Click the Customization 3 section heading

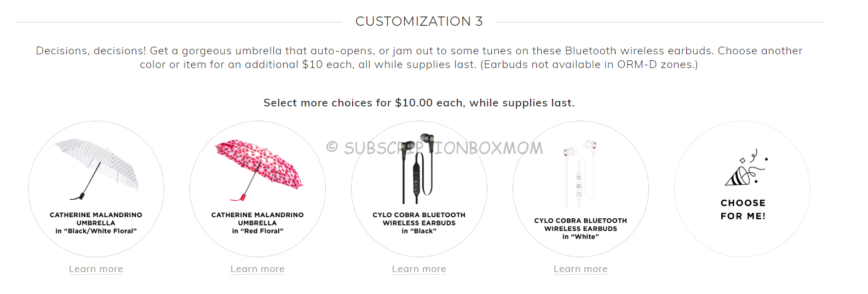point(419,21)
